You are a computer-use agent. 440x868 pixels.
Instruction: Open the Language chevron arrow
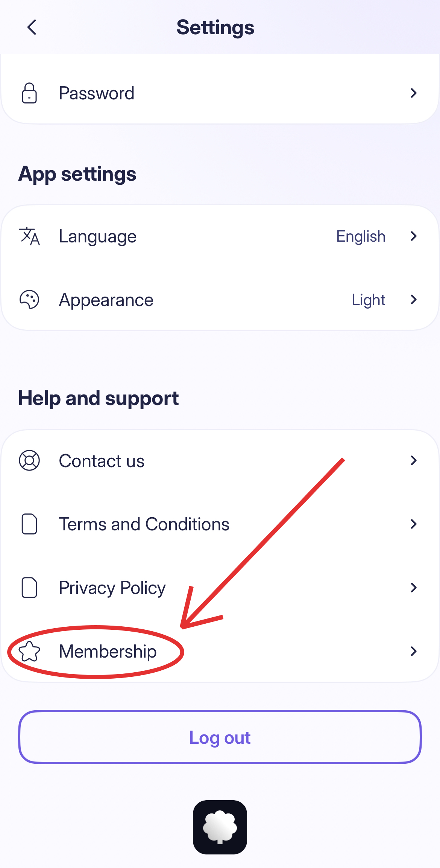coord(414,236)
